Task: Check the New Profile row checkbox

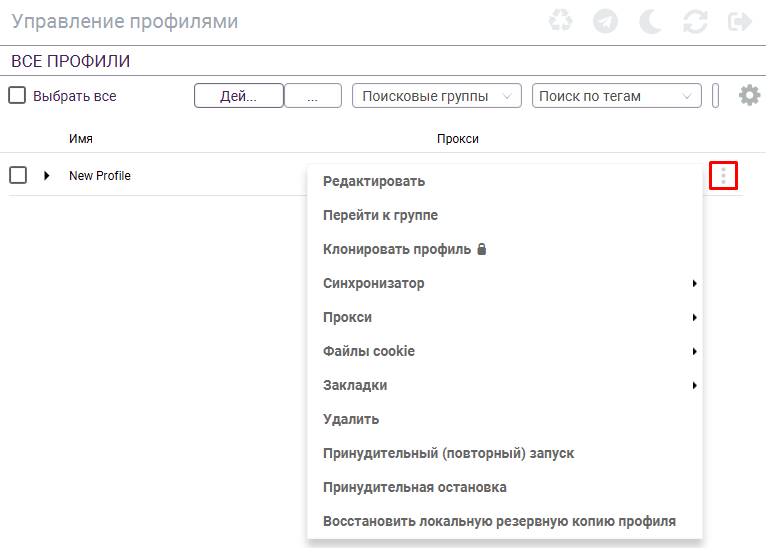Action: [x=18, y=175]
